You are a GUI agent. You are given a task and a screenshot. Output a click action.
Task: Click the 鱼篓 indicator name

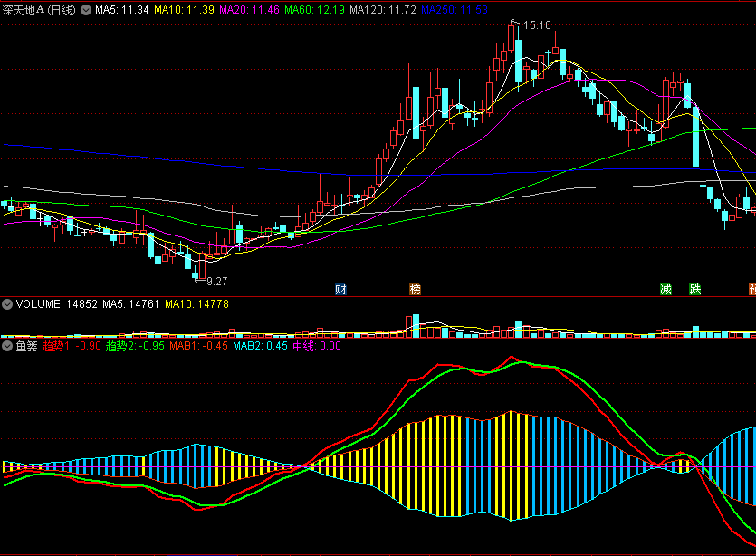click(26, 346)
